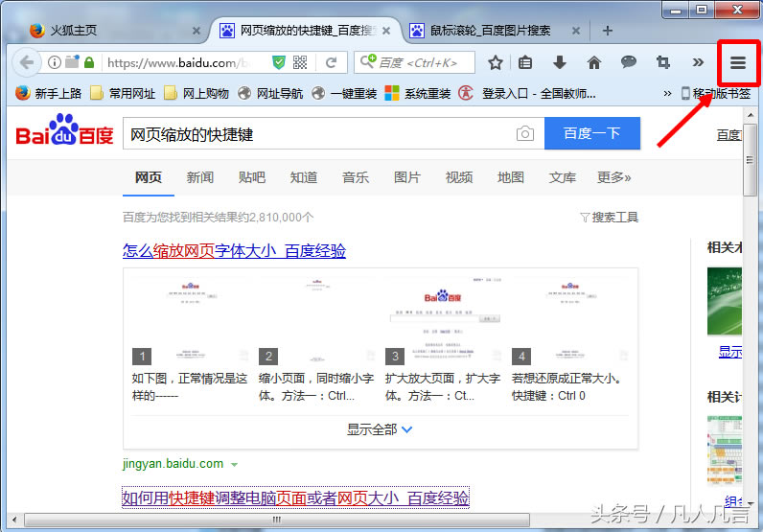763x532 pixels.
Task: Bookmark this page with the star icon
Action: (496, 62)
